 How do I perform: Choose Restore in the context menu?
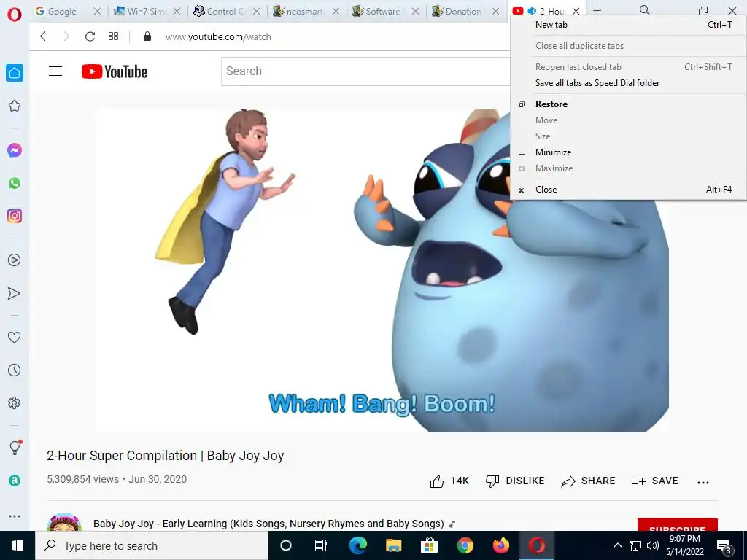coord(628,104)
